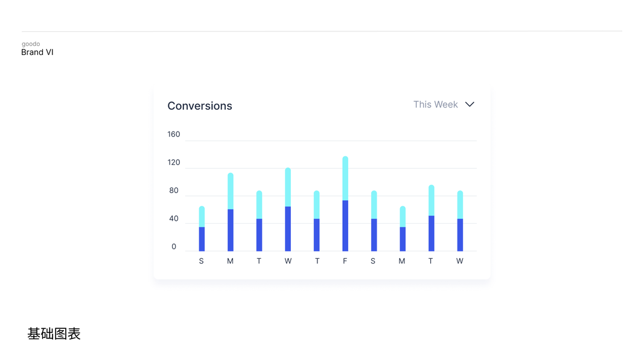
Task: Click the Conversions chart title
Action: click(x=200, y=106)
